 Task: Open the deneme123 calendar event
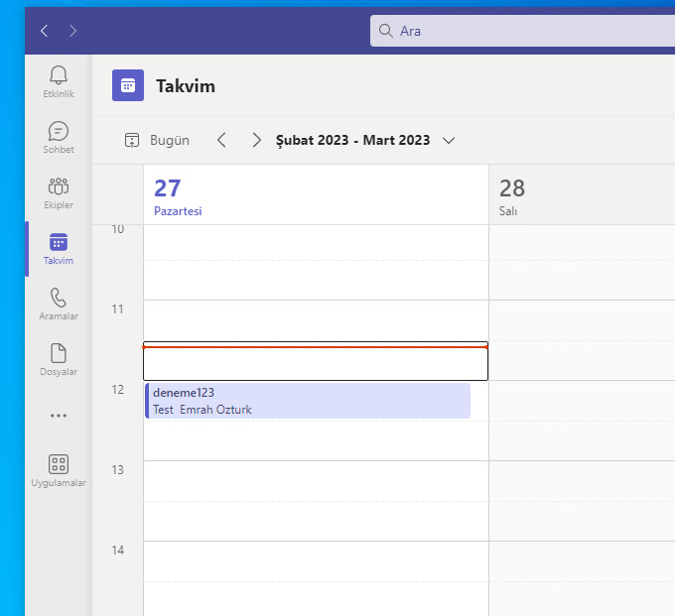[x=308, y=401]
